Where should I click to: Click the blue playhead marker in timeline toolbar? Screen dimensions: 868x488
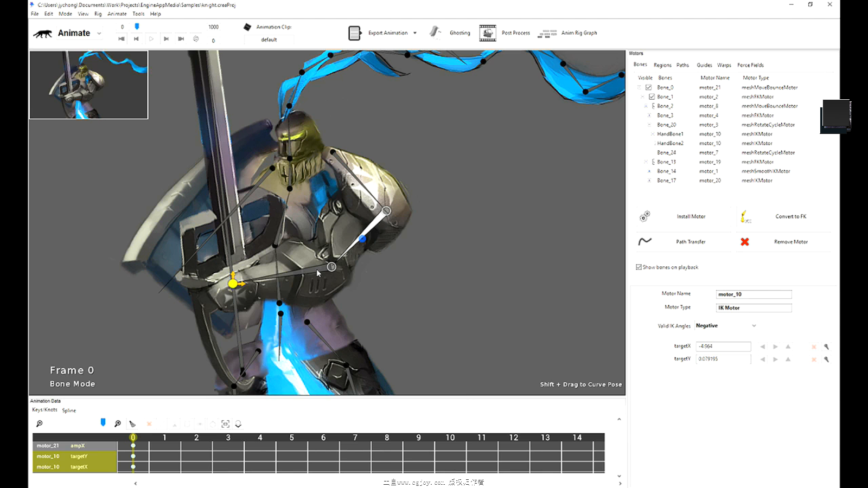click(x=103, y=422)
